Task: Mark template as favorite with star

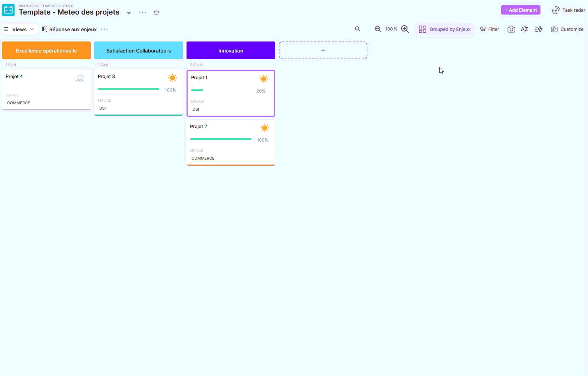Action: (x=156, y=12)
